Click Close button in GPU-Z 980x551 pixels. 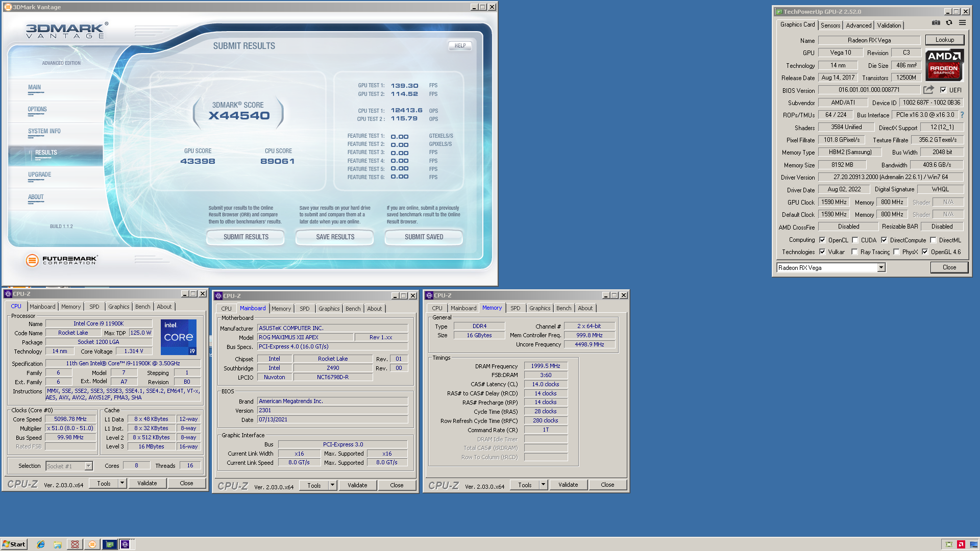[949, 267]
